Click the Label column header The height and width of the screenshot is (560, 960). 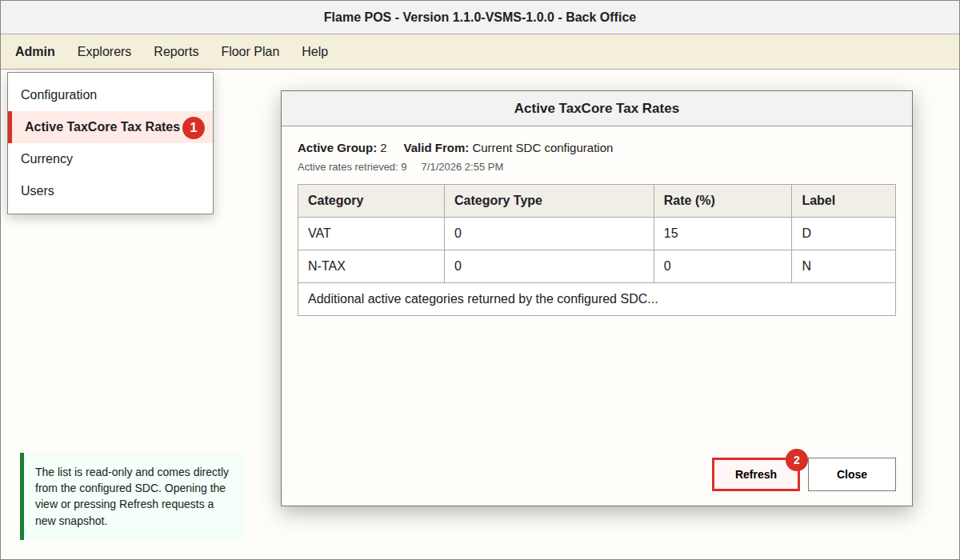pyautogui.click(x=844, y=201)
